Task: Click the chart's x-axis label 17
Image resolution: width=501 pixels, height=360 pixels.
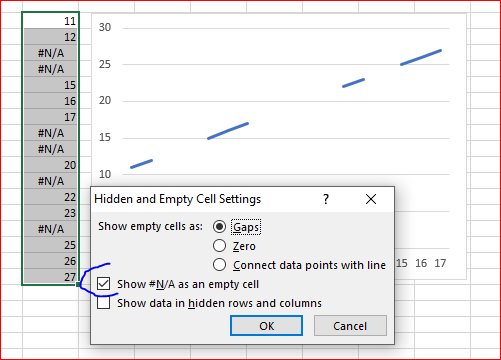Action: pos(440,263)
